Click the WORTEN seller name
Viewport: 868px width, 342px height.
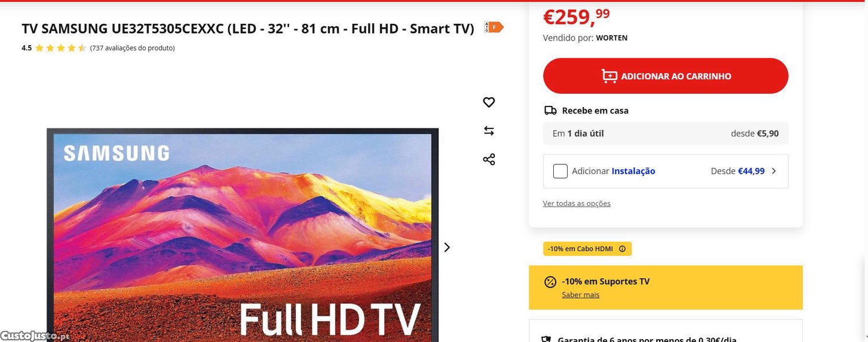point(612,38)
